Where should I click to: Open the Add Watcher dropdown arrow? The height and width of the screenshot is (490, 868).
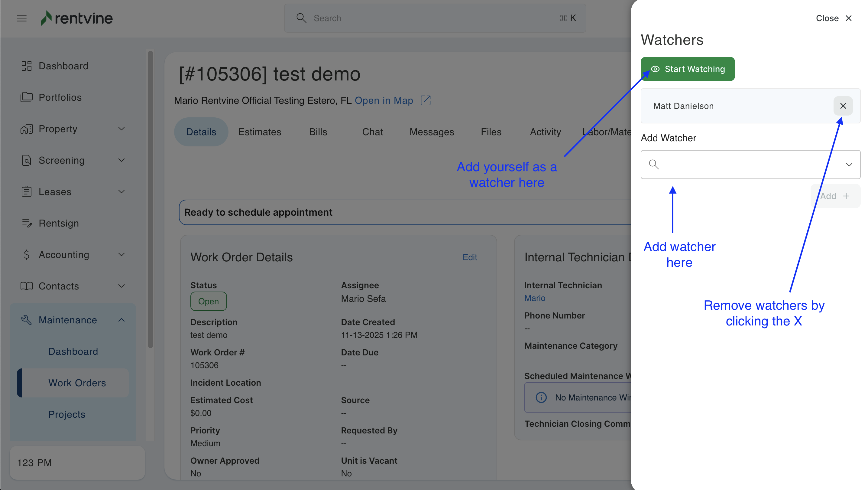[x=849, y=165]
